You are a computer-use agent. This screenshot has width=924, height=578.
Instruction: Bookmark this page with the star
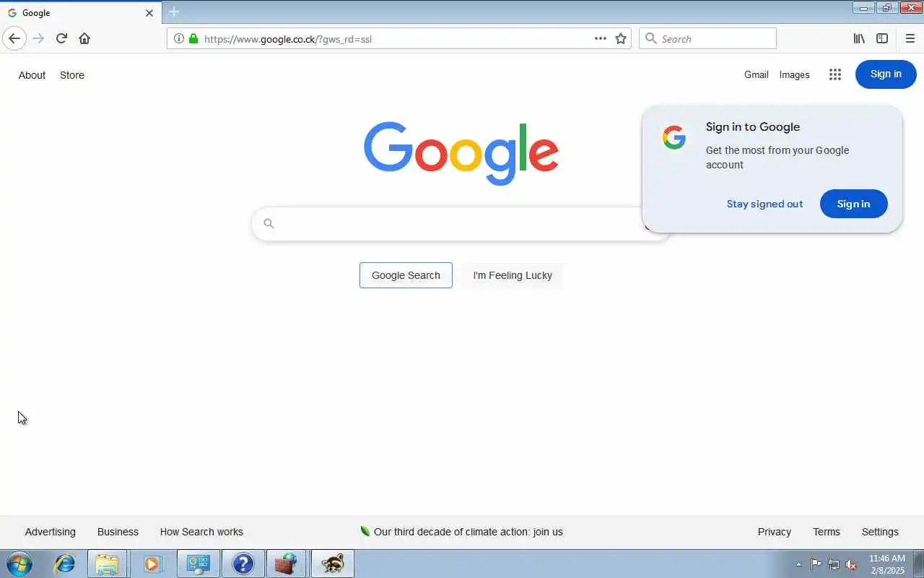pyautogui.click(x=621, y=38)
